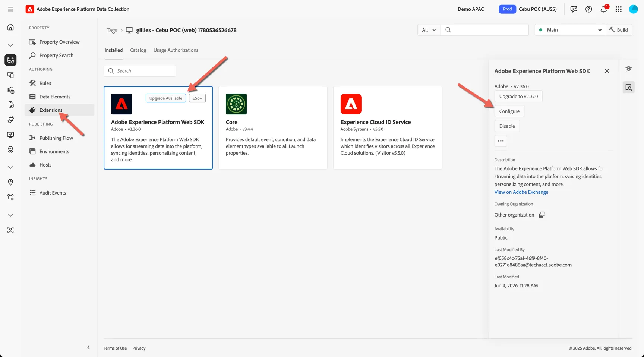Open the feedback chat icon in header

point(574,9)
